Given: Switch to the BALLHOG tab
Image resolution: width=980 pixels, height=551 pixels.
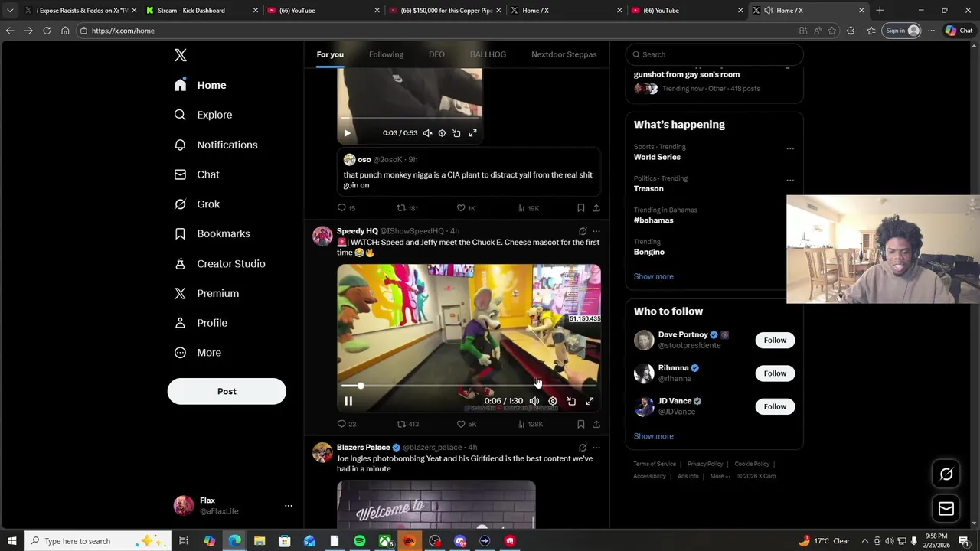Looking at the screenshot, I should click(x=488, y=54).
